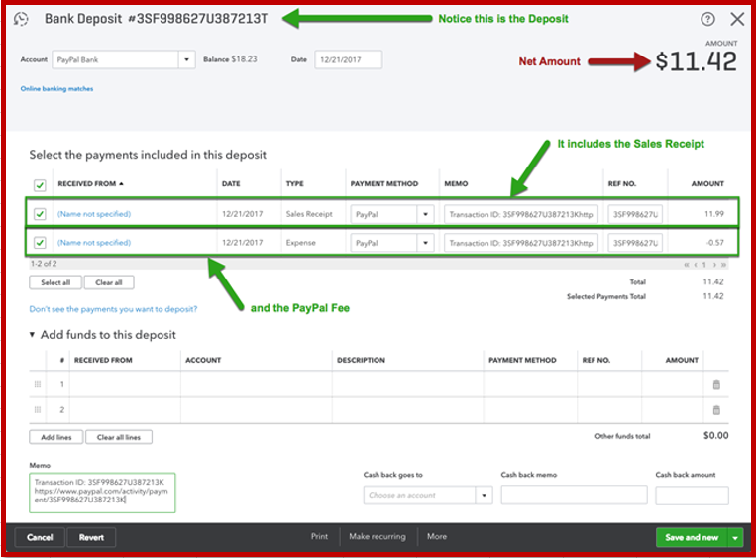Click the Balance $18.23 text

230,59
